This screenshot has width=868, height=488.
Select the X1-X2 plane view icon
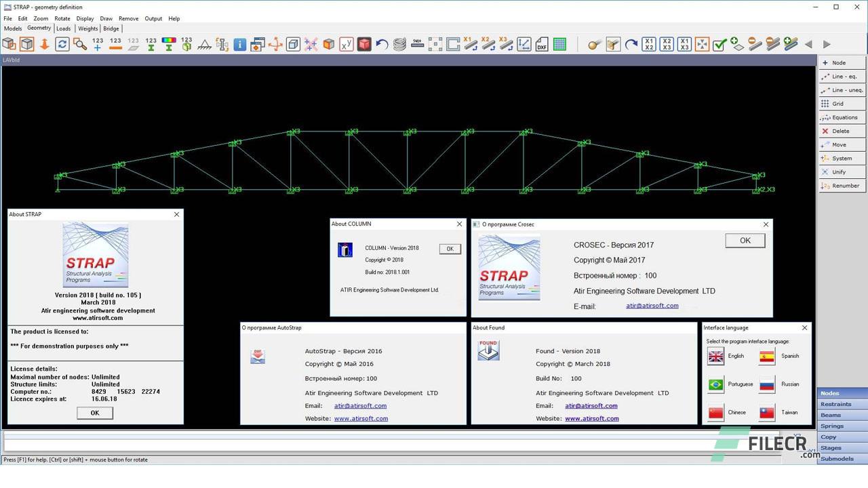click(x=649, y=44)
